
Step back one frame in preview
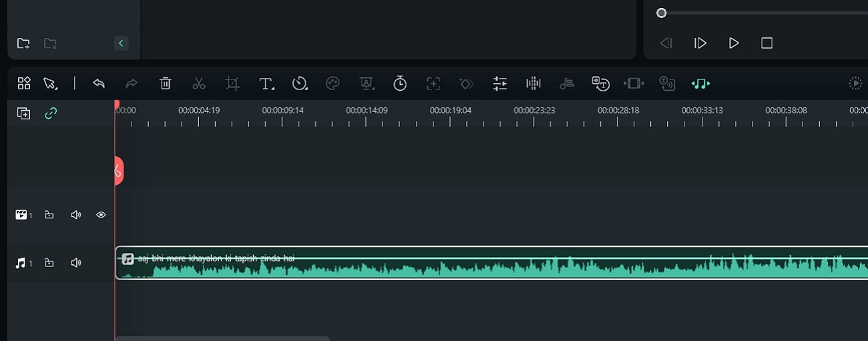pos(666,43)
